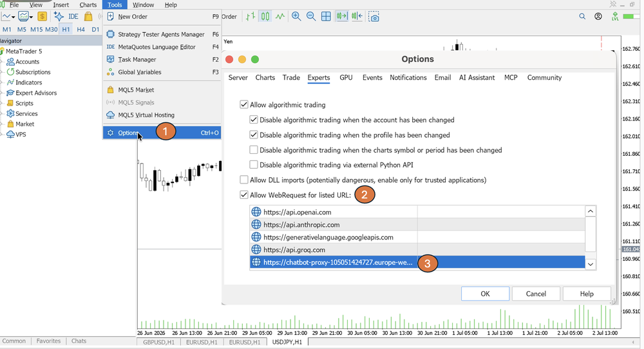Open the Charts menu in menu bar
The image size is (644, 349).
[88, 5]
